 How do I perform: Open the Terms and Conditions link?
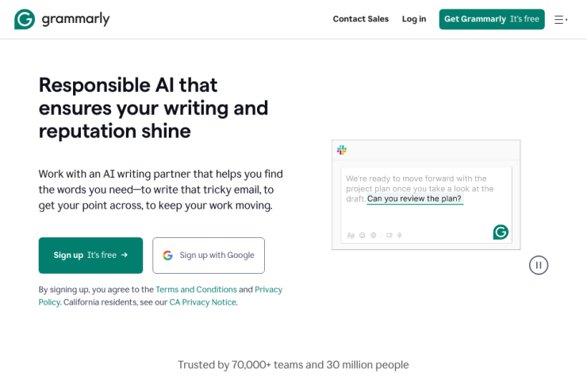pos(196,290)
